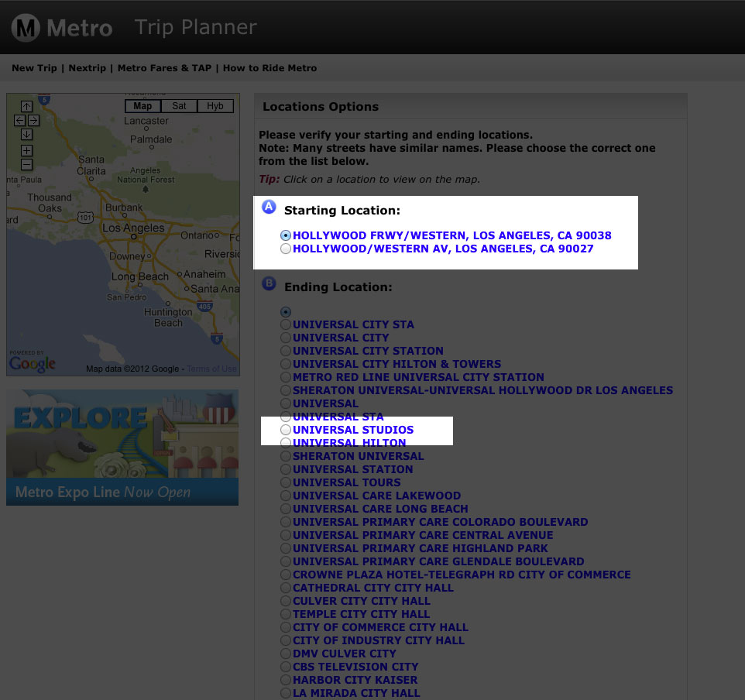Choose the UNIVERSAL CITY STA radio button
Image resolution: width=745 pixels, height=700 pixels.
[x=286, y=324]
